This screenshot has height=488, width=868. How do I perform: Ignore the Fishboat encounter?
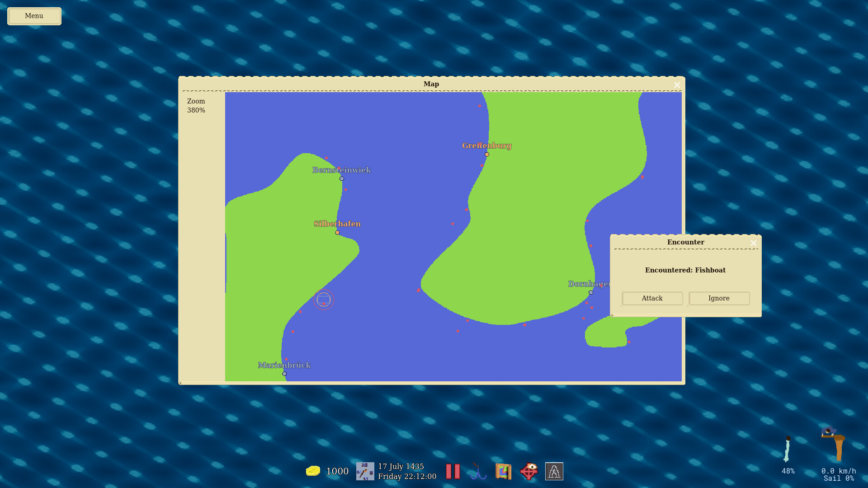[719, 298]
